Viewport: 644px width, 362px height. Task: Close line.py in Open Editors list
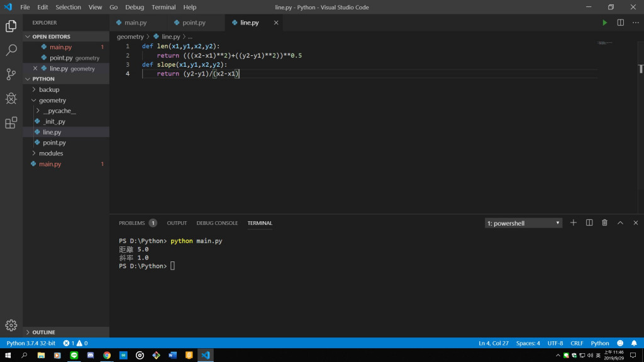coord(35,69)
